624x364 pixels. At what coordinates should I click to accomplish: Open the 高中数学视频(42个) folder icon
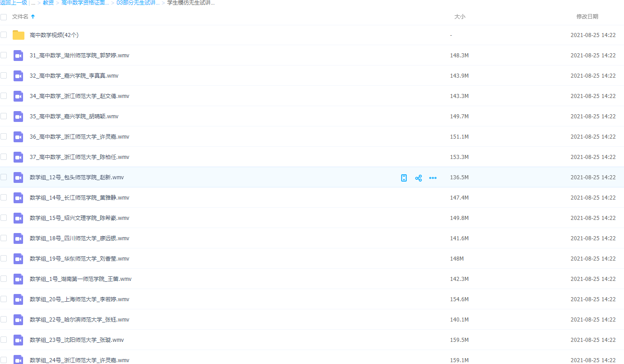tap(18, 35)
